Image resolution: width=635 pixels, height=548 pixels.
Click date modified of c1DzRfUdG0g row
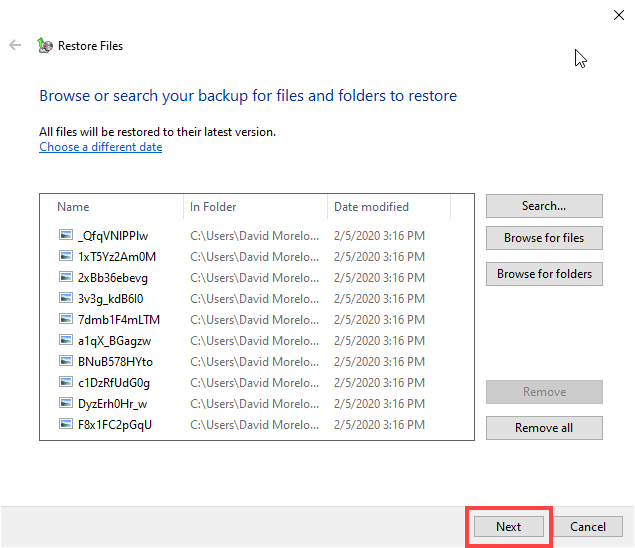point(379,383)
